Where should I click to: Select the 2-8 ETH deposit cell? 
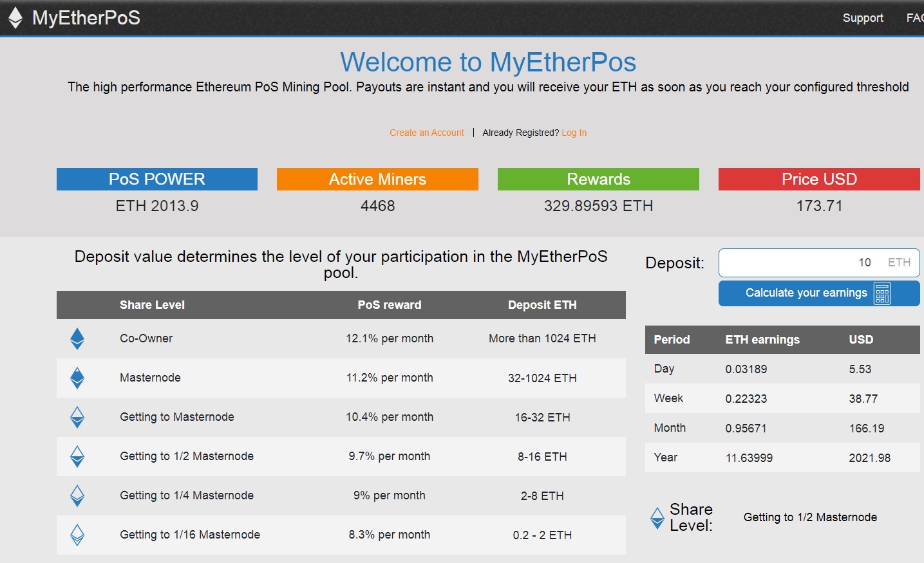[542, 496]
